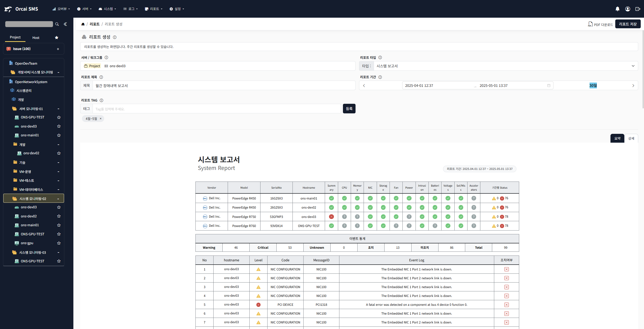Select OpenNetworkSystem in tree

pos(31,82)
